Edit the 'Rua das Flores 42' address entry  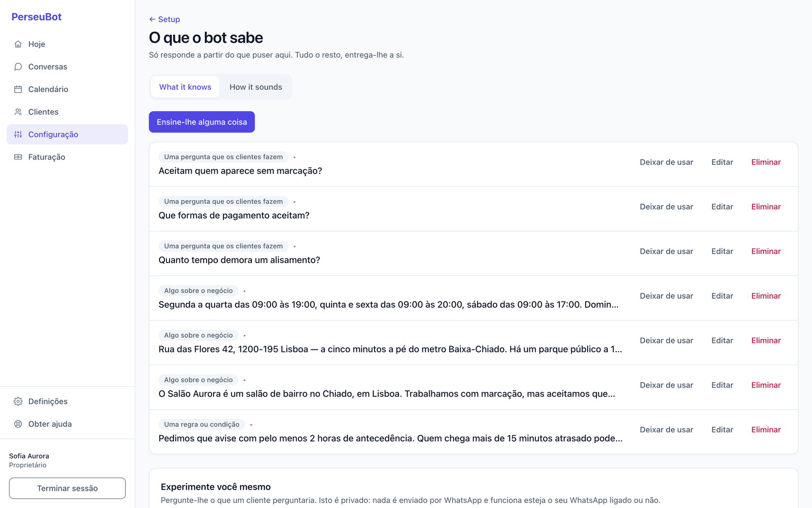coord(722,340)
